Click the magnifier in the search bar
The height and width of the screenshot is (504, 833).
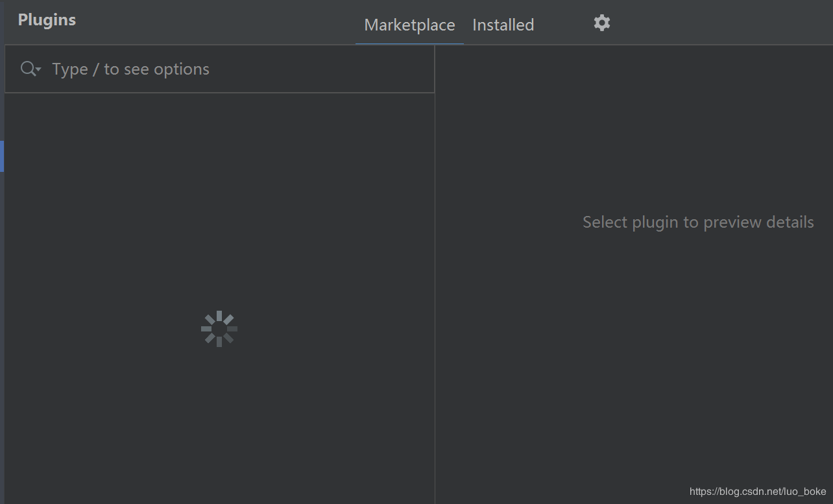(x=27, y=68)
